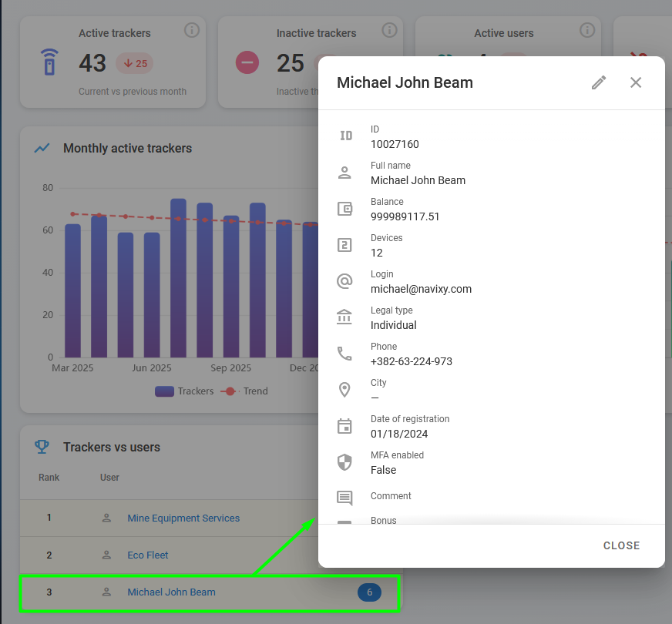Click the MFA shield icon

(x=344, y=462)
